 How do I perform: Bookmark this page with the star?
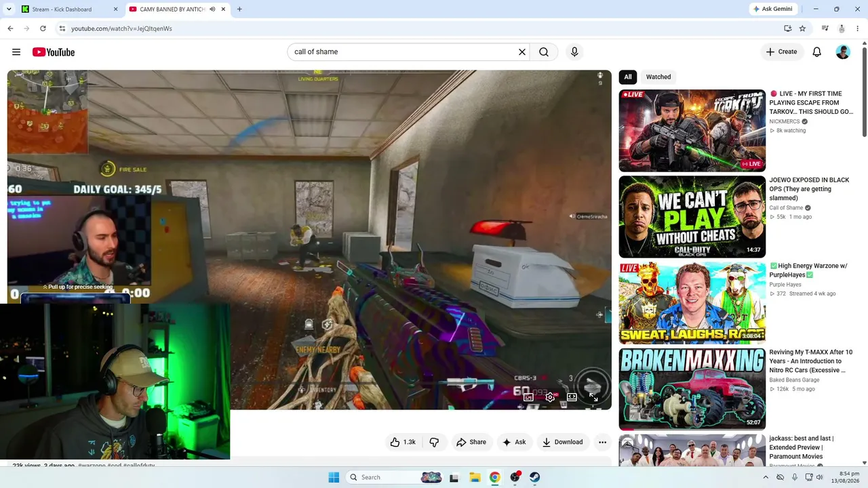pos(802,28)
